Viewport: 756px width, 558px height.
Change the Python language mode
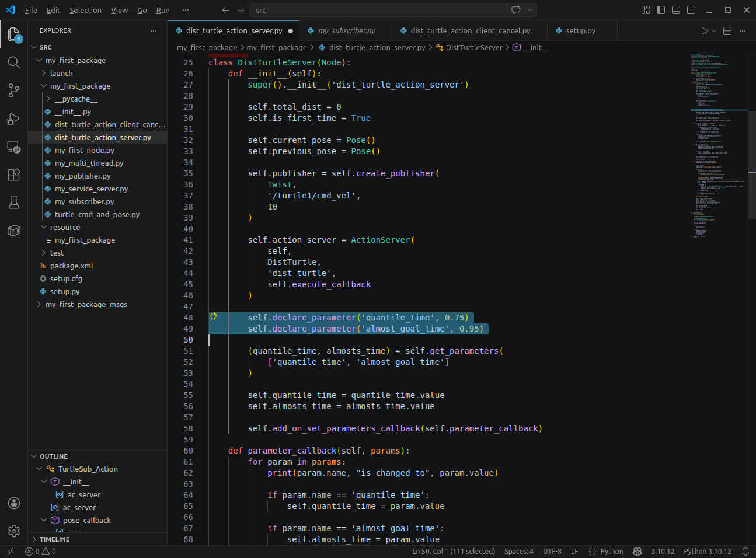[x=611, y=551]
